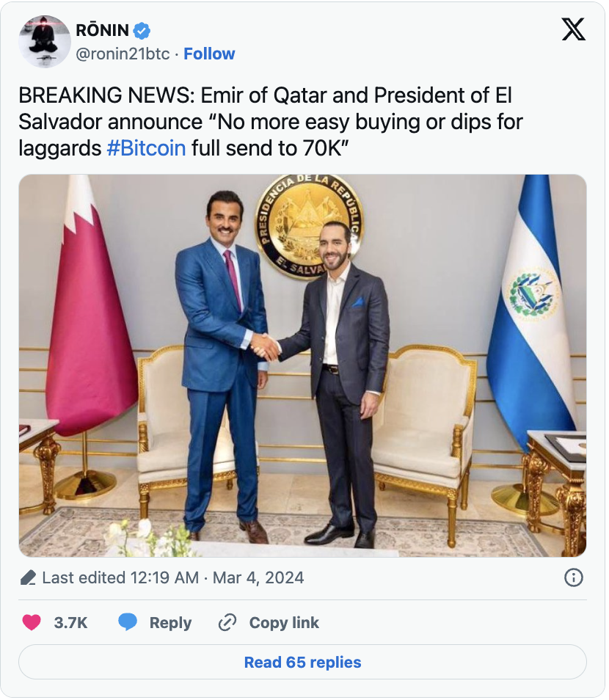Open the handshake photo in the tweet
Screen dimensions: 609x700
click(x=302, y=365)
